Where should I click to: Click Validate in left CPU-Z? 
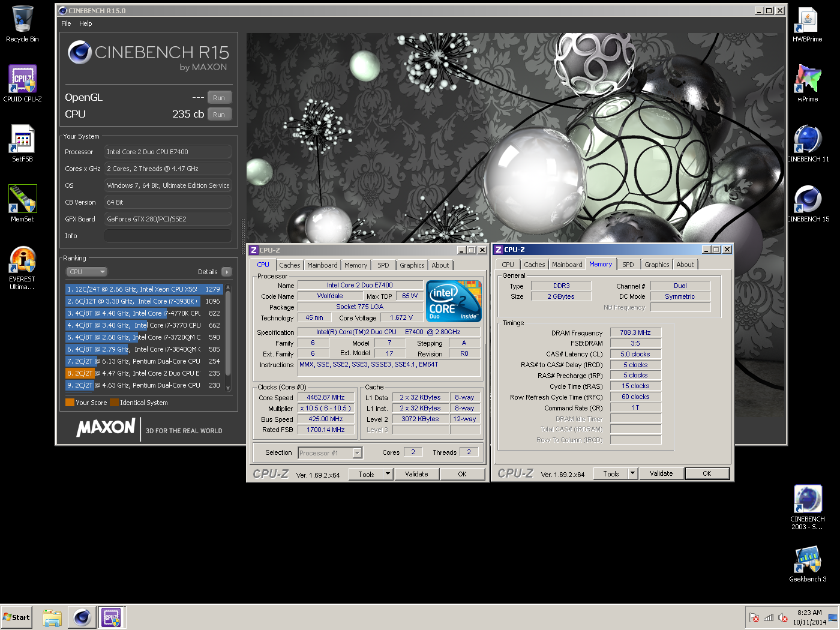[416, 474]
